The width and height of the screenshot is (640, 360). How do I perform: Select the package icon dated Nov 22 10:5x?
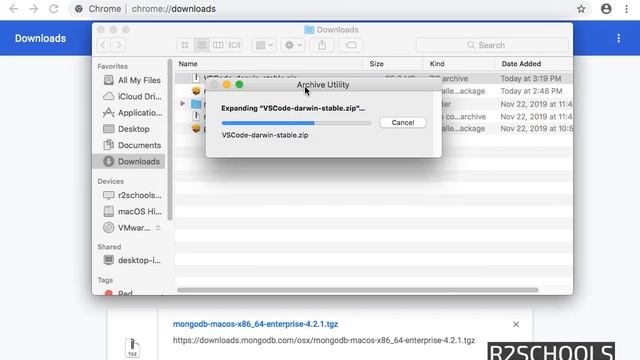(196, 129)
